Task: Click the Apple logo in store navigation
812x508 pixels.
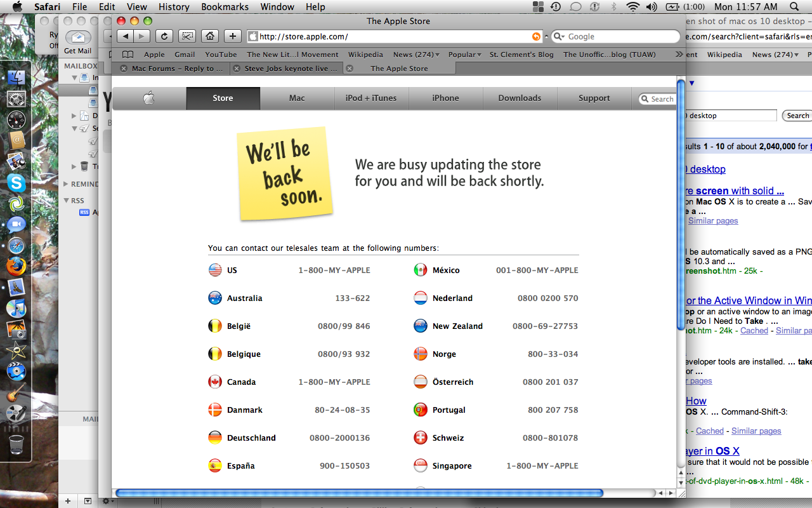Action: tap(149, 98)
